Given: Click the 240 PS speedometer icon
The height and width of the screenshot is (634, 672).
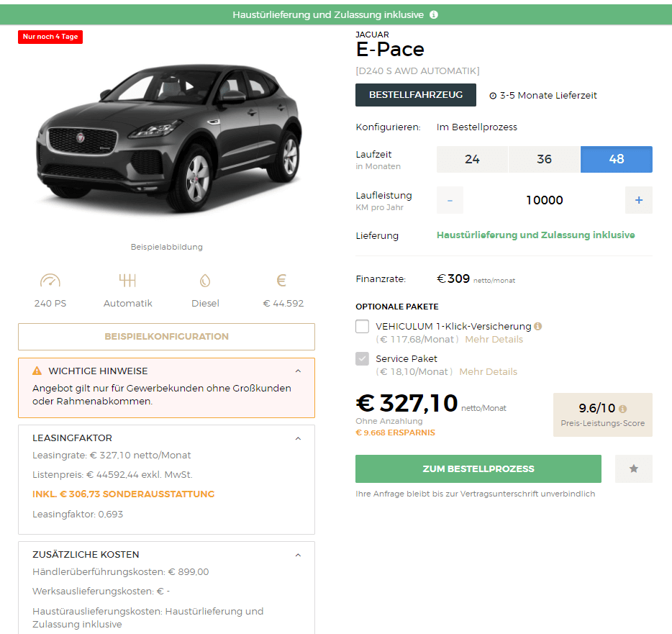Looking at the screenshot, I should [50, 281].
